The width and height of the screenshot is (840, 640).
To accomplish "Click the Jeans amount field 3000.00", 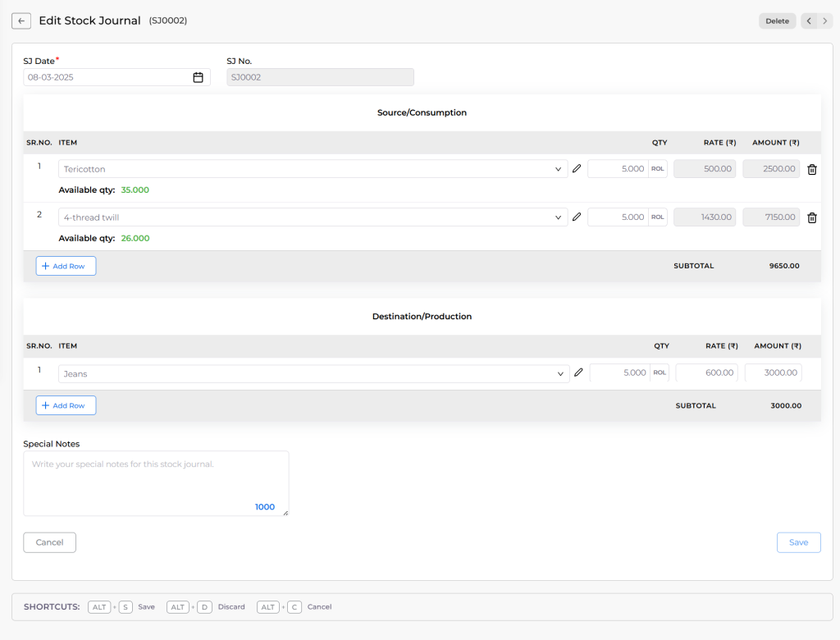I will [x=773, y=373].
